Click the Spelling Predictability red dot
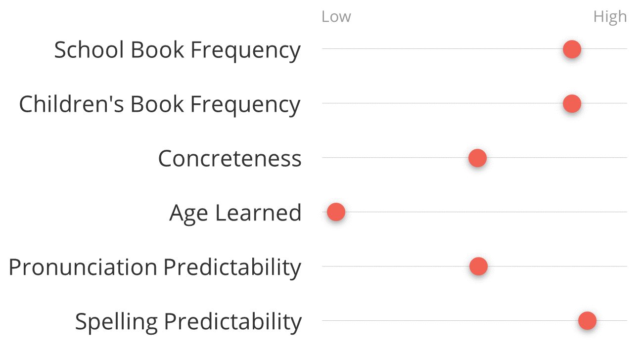 [587, 321]
